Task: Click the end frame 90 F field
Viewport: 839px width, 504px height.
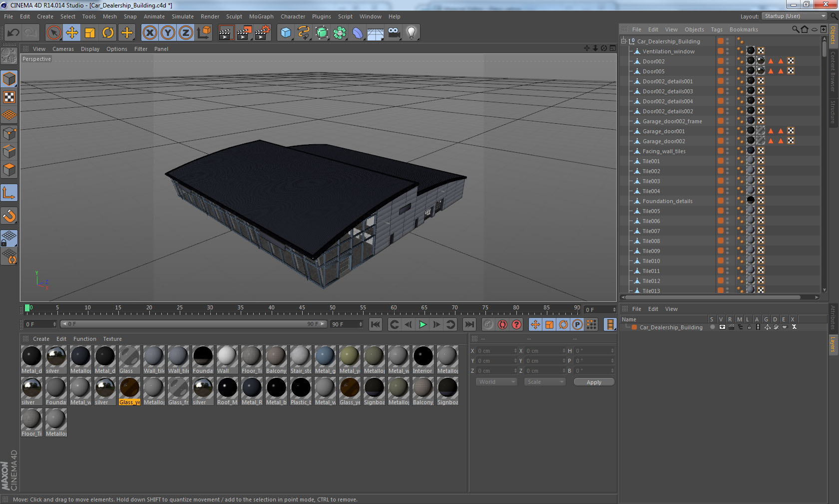Action: click(347, 324)
